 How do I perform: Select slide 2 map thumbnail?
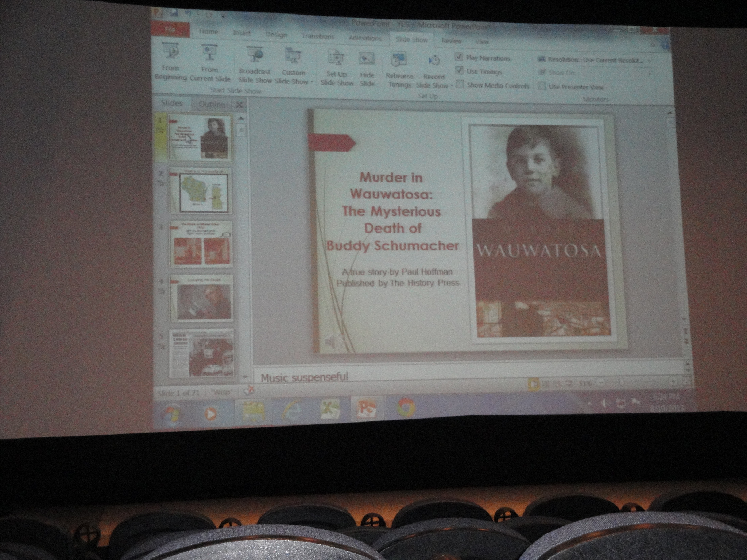[x=200, y=191]
